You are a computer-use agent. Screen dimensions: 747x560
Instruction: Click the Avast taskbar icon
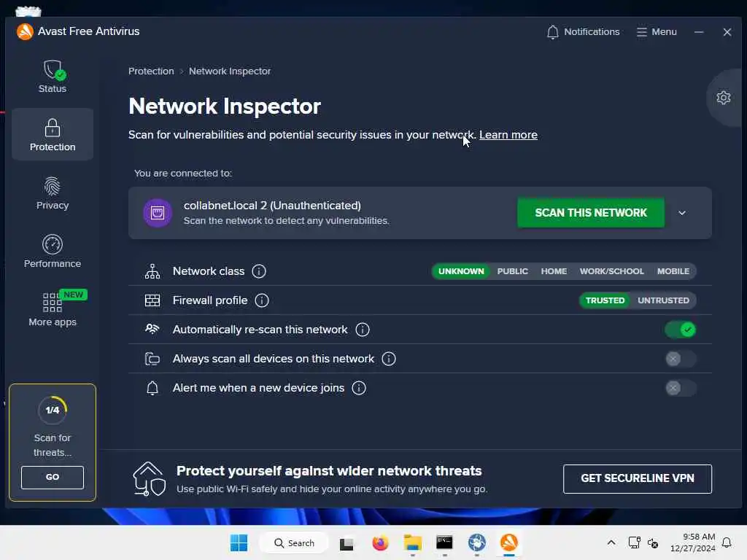[508, 542]
